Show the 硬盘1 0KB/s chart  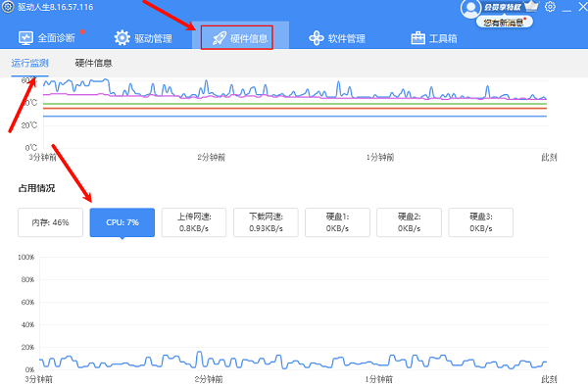[337, 222]
